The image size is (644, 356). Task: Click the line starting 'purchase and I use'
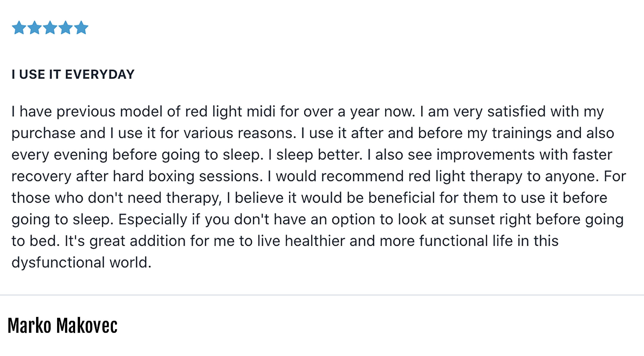point(313,133)
